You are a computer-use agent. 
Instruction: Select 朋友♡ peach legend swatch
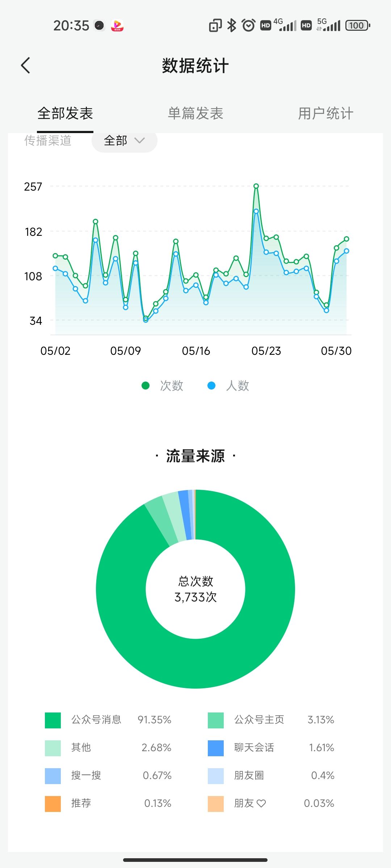click(x=216, y=804)
